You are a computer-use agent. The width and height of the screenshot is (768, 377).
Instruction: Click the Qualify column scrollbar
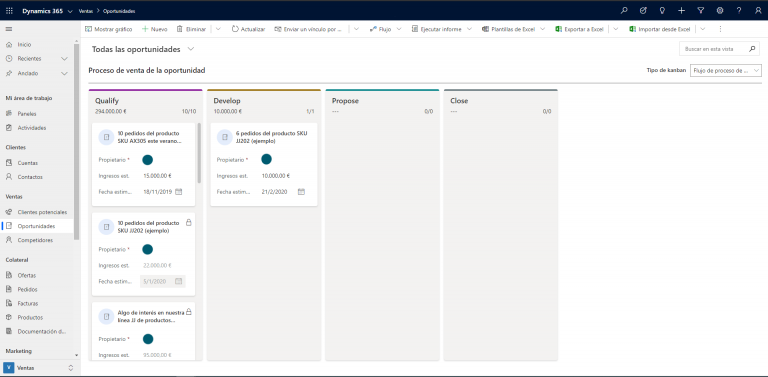(199, 153)
